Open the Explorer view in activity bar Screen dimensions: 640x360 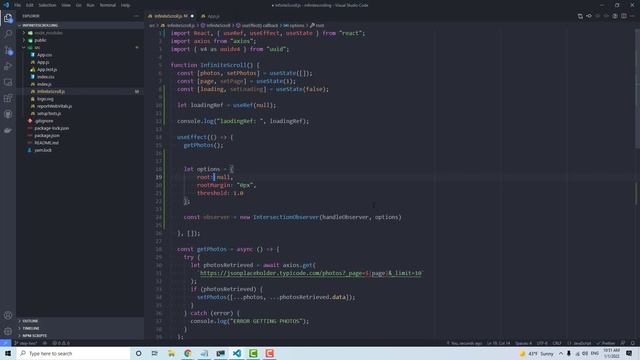8,18
